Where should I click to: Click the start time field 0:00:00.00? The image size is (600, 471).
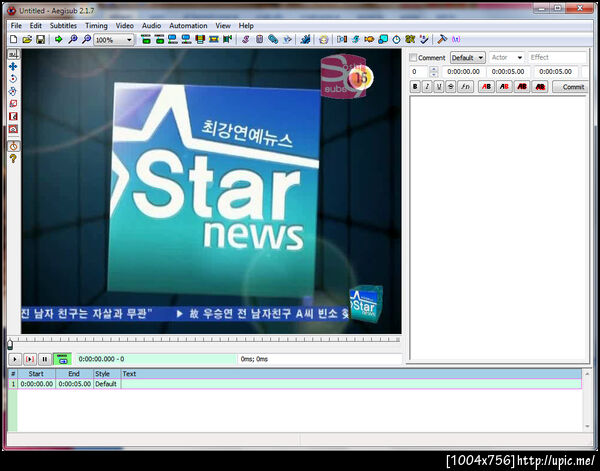point(463,72)
